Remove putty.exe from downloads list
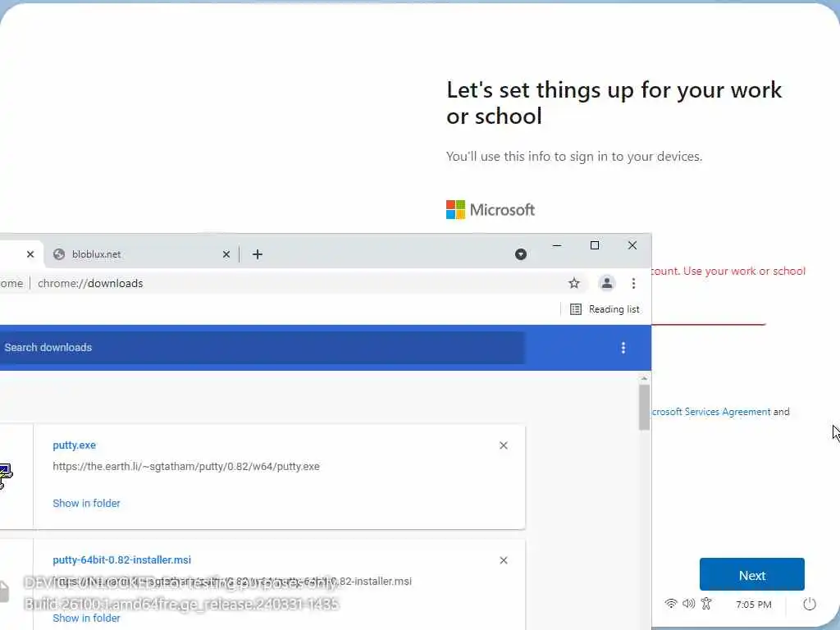Viewport: 840px width, 630px height. (504, 445)
